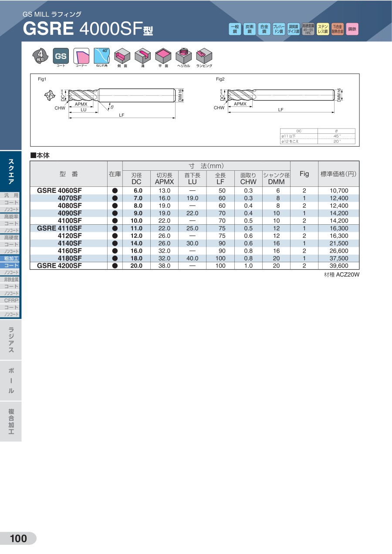Click the 40° helix angle icon
The image size is (392, 554).
[x=101, y=56]
